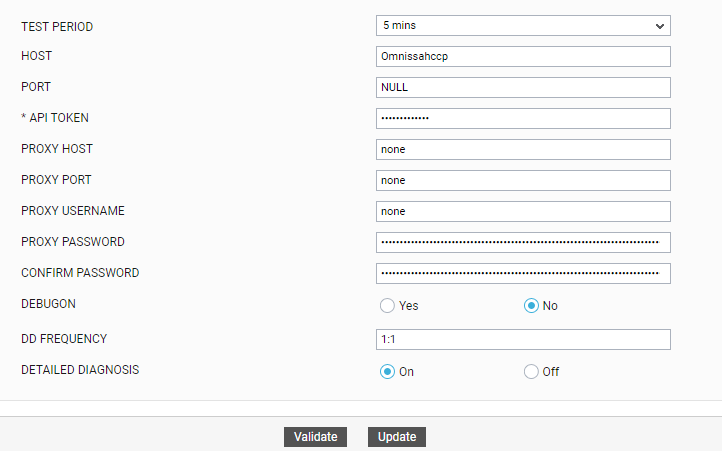
Task: Select the PROXY PORT input box
Action: tap(522, 180)
